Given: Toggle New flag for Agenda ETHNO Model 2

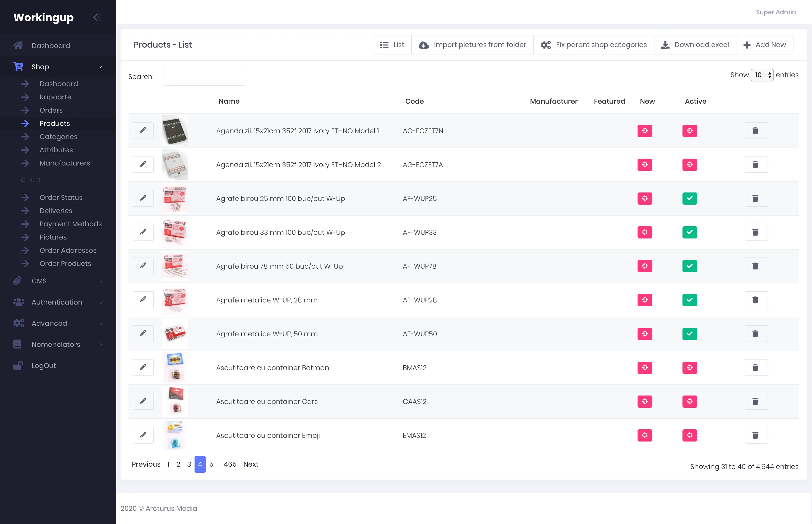Looking at the screenshot, I should (x=645, y=165).
